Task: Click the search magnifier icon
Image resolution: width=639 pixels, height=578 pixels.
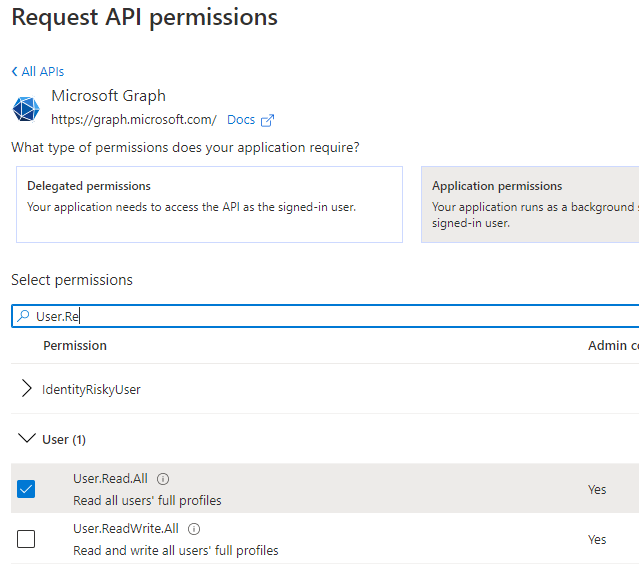Action: [24, 315]
